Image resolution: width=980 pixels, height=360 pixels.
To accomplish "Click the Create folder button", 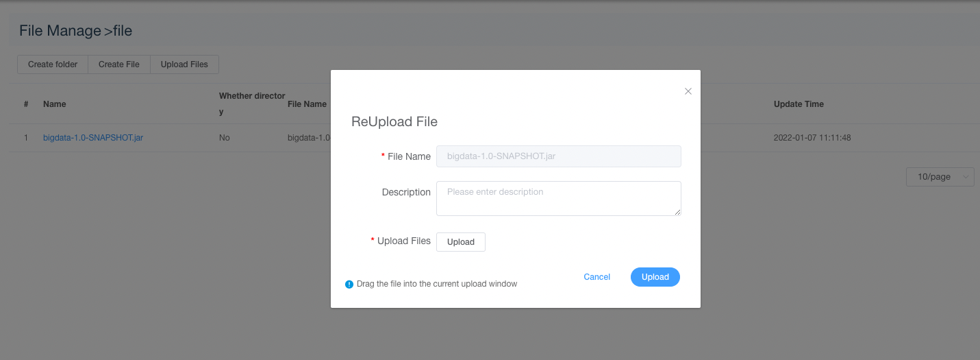I will coord(53,64).
